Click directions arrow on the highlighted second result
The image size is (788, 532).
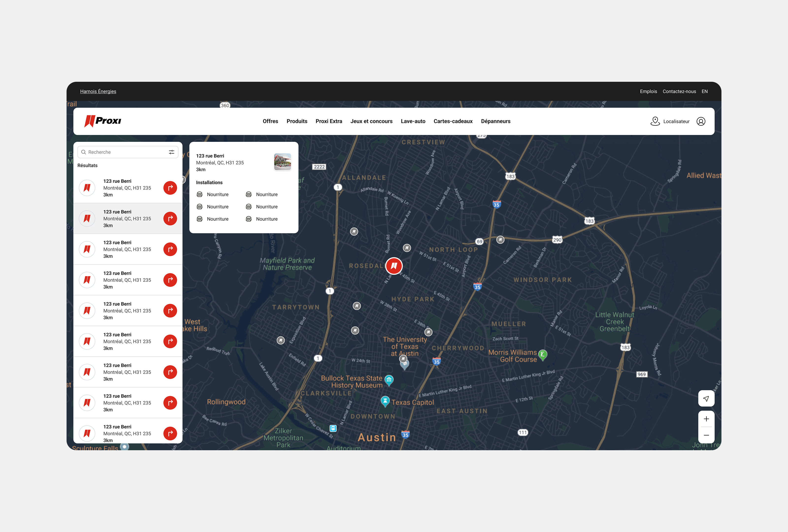(170, 219)
